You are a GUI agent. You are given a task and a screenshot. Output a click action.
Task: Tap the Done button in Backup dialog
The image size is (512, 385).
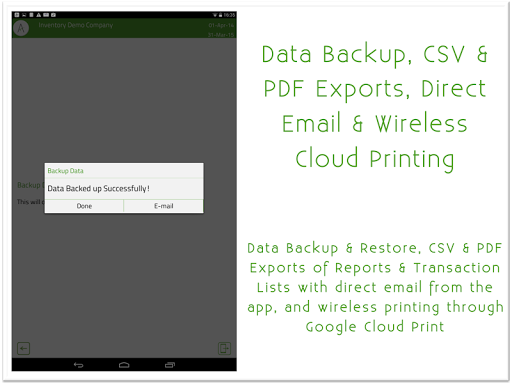pos(84,206)
